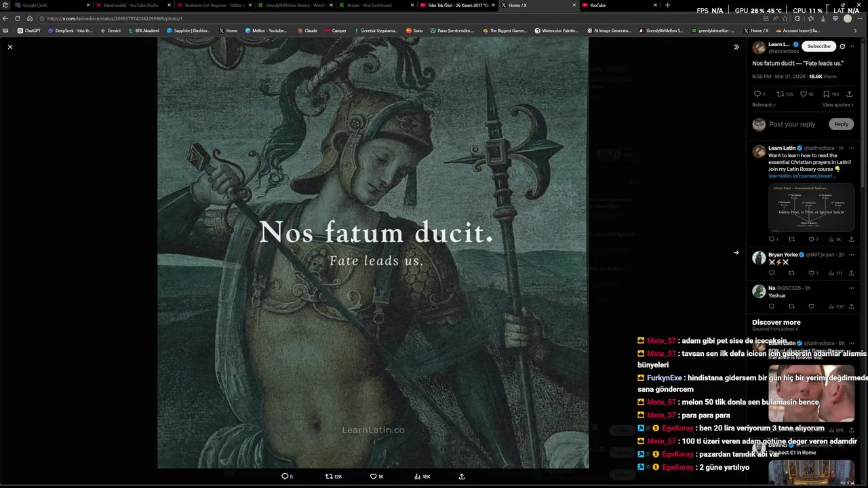The width and height of the screenshot is (868, 488).
Task: Go back with browser back arrow
Action: tap(5, 18)
